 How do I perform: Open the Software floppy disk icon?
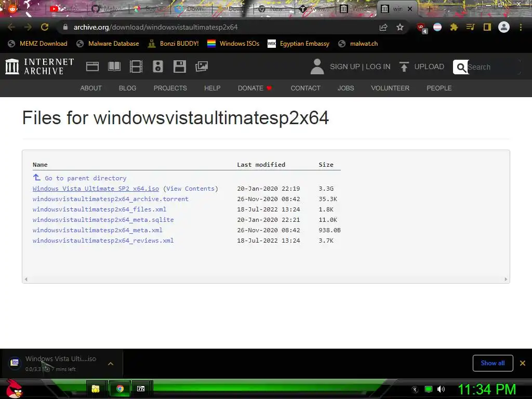click(179, 66)
